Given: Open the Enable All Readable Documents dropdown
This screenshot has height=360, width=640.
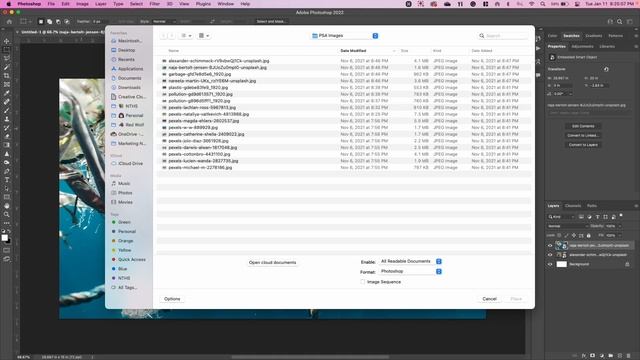Looking at the screenshot, I should click(410, 261).
